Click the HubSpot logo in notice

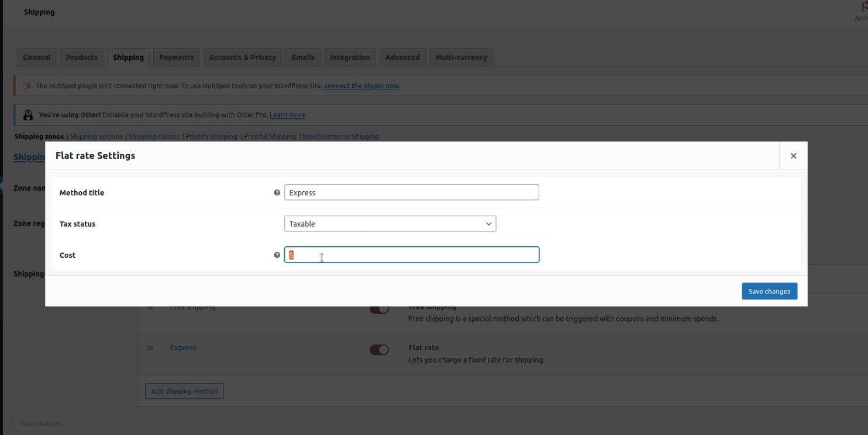click(x=27, y=85)
